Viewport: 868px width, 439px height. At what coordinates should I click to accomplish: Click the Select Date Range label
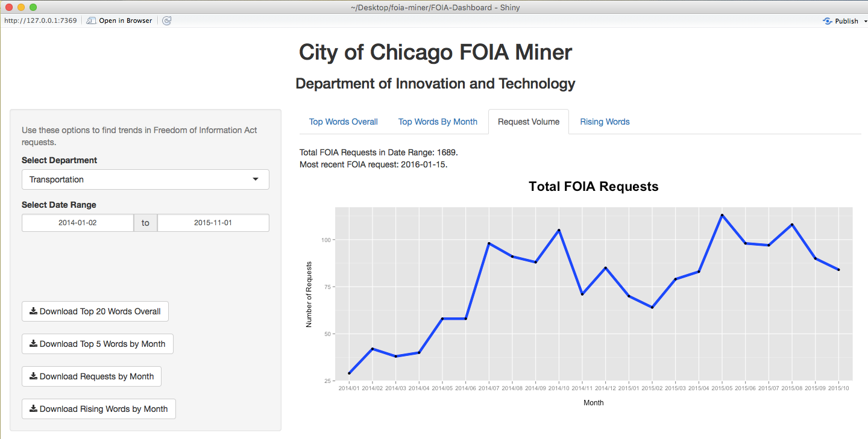[x=59, y=205]
